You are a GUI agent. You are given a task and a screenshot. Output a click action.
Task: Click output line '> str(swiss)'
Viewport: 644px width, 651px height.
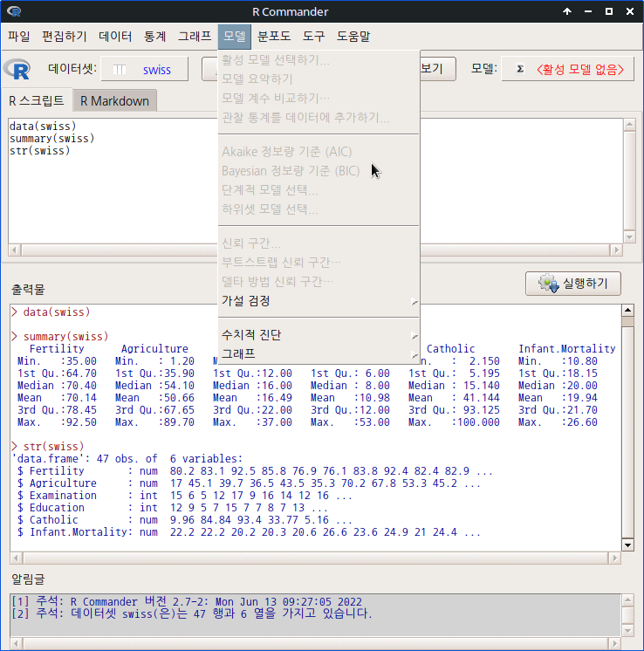[48, 446]
